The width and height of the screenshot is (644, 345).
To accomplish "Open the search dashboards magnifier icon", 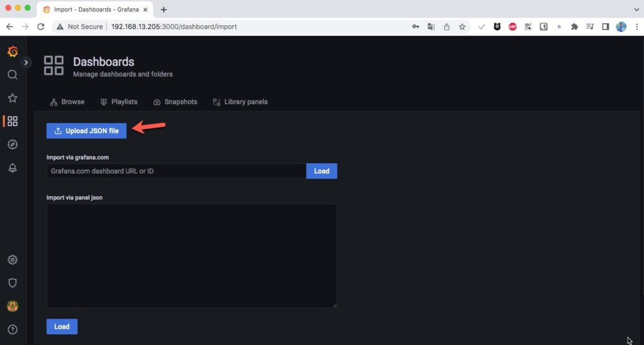I will [13, 75].
